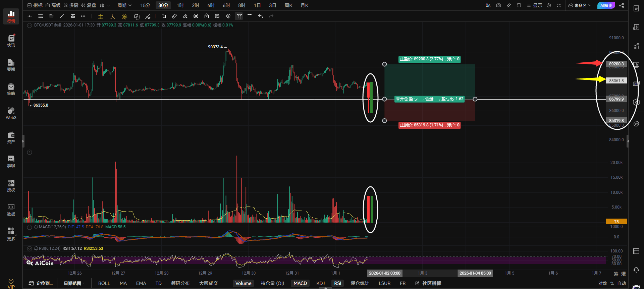644x289 pixels.
Task: Click the 筹 chip indicator icon in toolbar
Action: pyautogui.click(x=125, y=16)
